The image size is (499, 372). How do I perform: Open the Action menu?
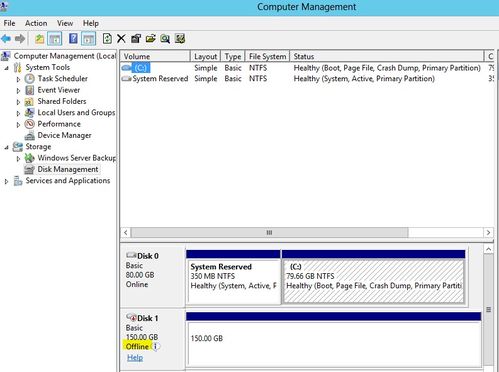coord(36,23)
